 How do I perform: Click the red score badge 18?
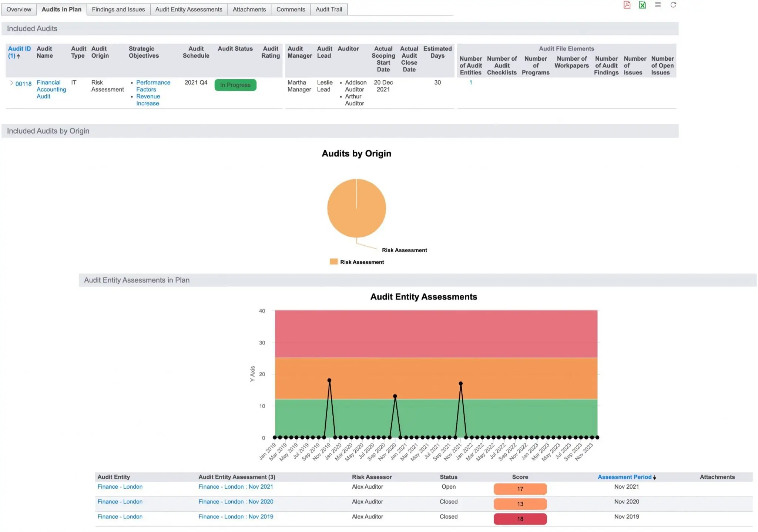click(x=520, y=519)
